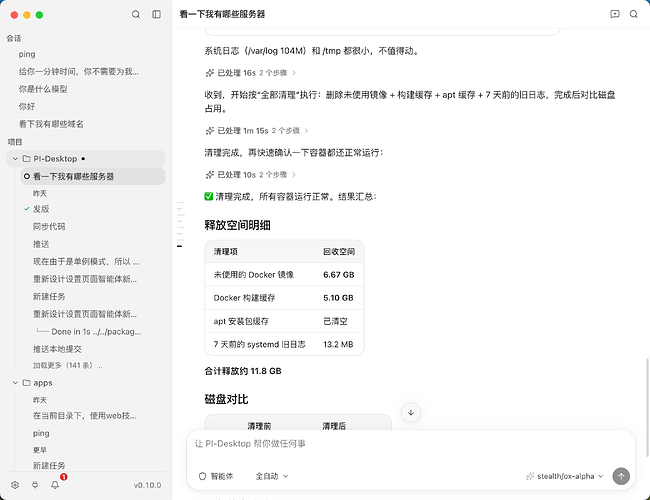The image size is (650, 500).
Task: Collapse the apps project folder
Action: click(15, 383)
